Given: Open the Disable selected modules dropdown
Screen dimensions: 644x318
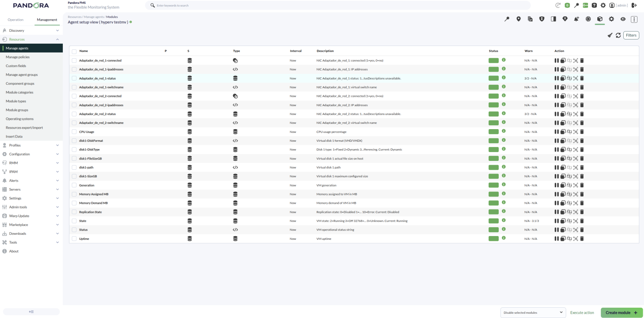Looking at the screenshot, I should [533, 313].
